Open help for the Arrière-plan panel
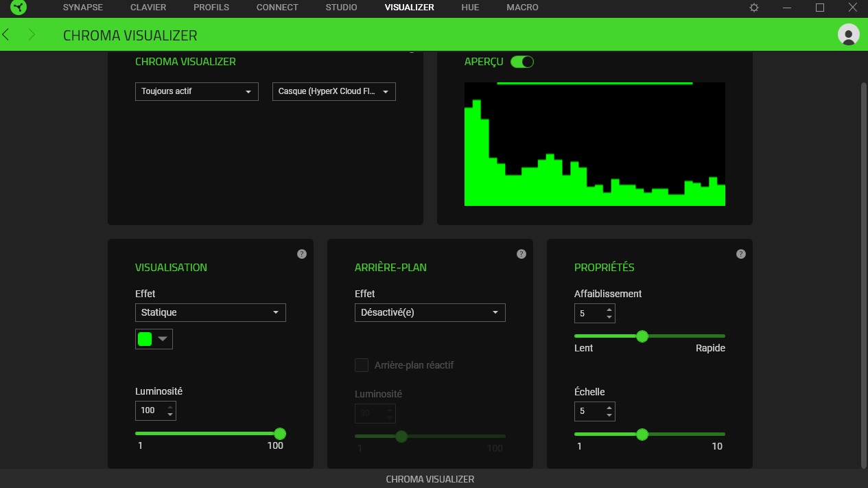868x488 pixels. click(521, 254)
